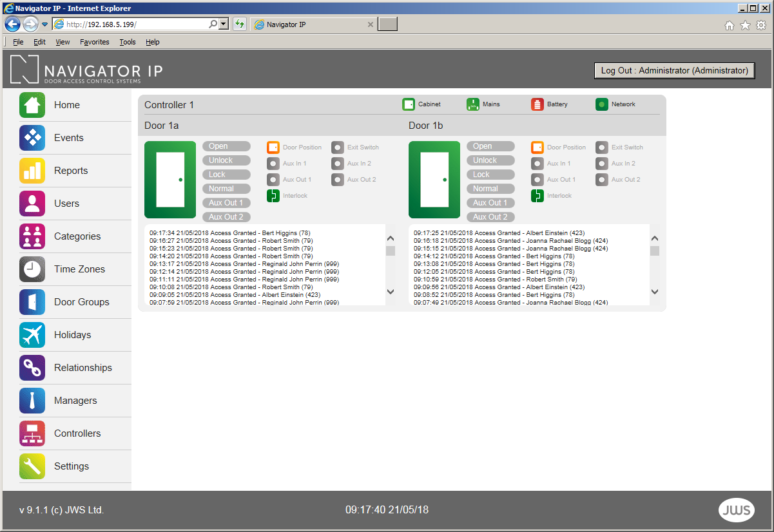This screenshot has width=774, height=532.
Task: Click the Navigator IP logo
Action: (x=86, y=70)
